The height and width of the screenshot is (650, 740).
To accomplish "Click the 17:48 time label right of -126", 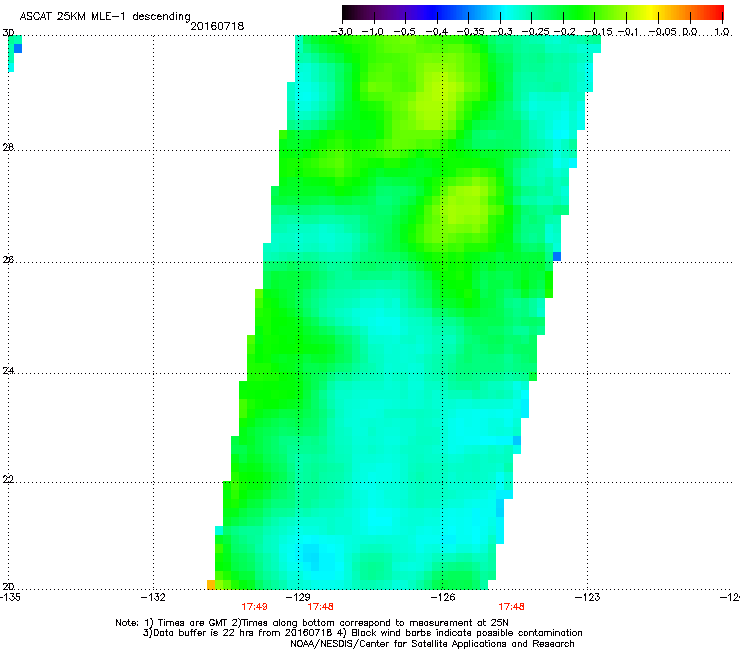I will click(x=512, y=607).
